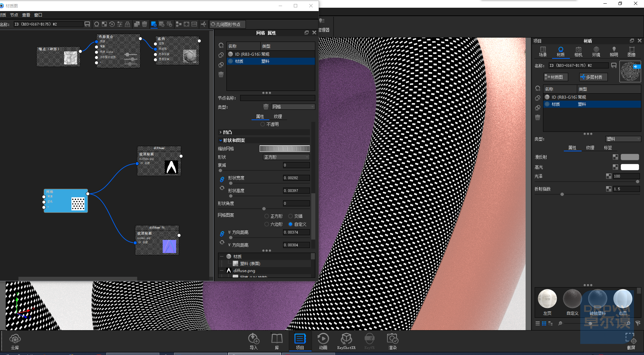Select the 自定义 mesh pattern radio
Viewport: 644px width, 355px height.
pyautogui.click(x=290, y=224)
